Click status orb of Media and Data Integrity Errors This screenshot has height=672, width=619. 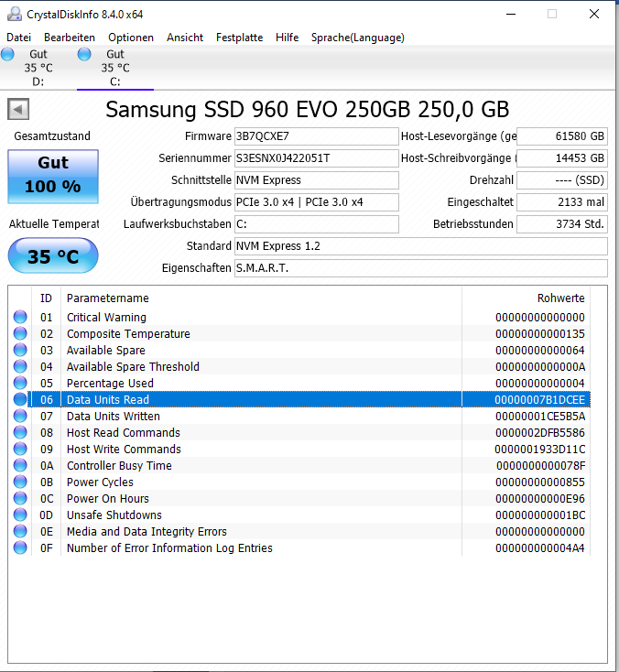click(20, 531)
